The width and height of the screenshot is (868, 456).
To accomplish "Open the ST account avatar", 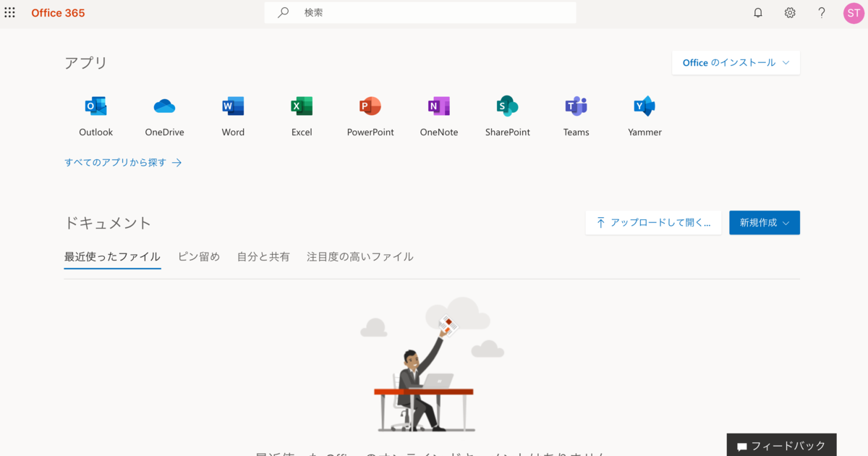I will point(854,13).
